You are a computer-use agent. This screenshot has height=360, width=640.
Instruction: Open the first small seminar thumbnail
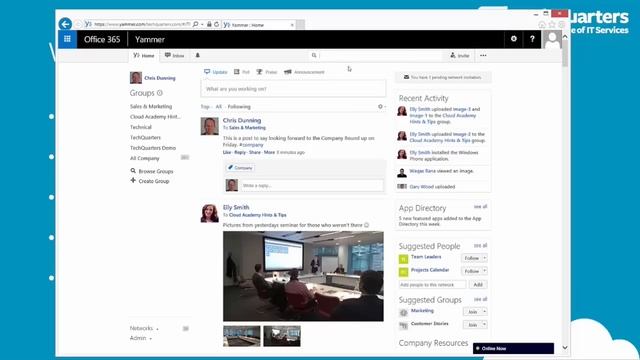click(242, 336)
